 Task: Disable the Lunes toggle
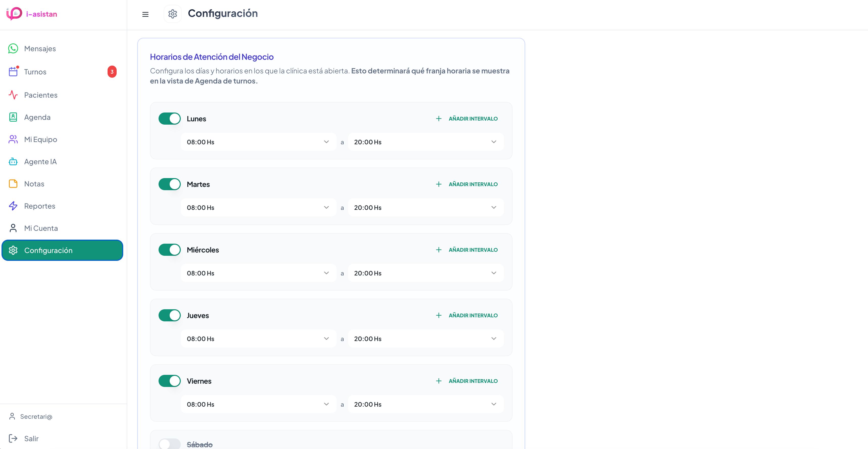[169, 119]
